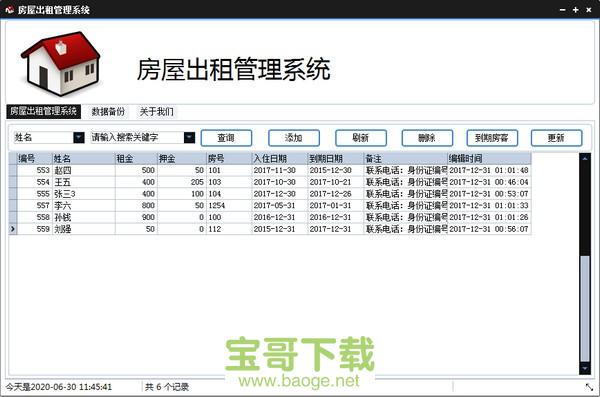Click the row selector arrow beside 559

click(x=13, y=229)
